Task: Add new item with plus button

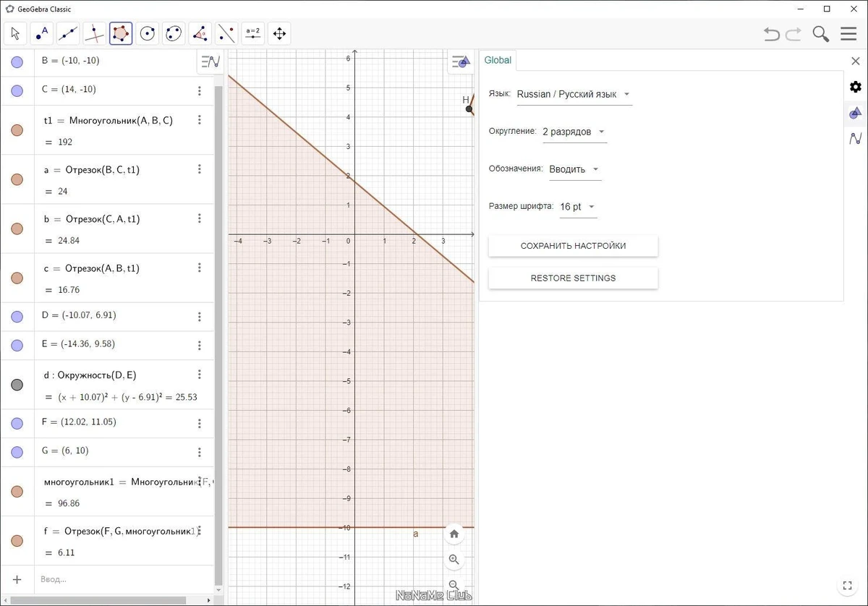Action: pos(17,579)
